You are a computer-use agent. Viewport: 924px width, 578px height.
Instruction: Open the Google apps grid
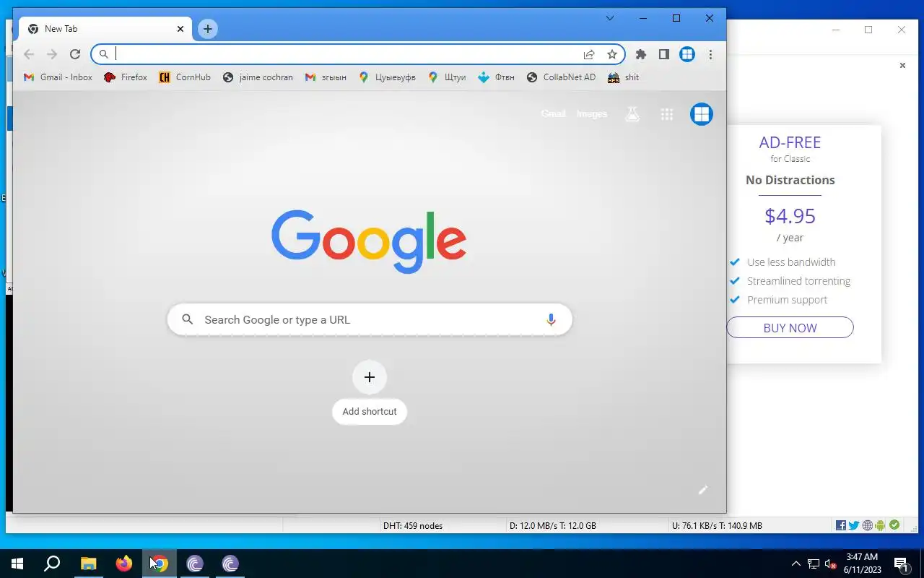(x=667, y=114)
